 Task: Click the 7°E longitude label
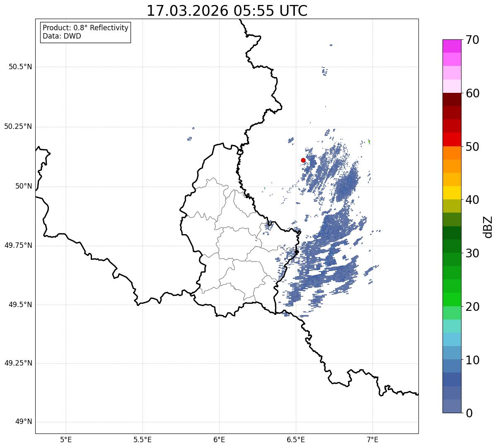point(373,439)
